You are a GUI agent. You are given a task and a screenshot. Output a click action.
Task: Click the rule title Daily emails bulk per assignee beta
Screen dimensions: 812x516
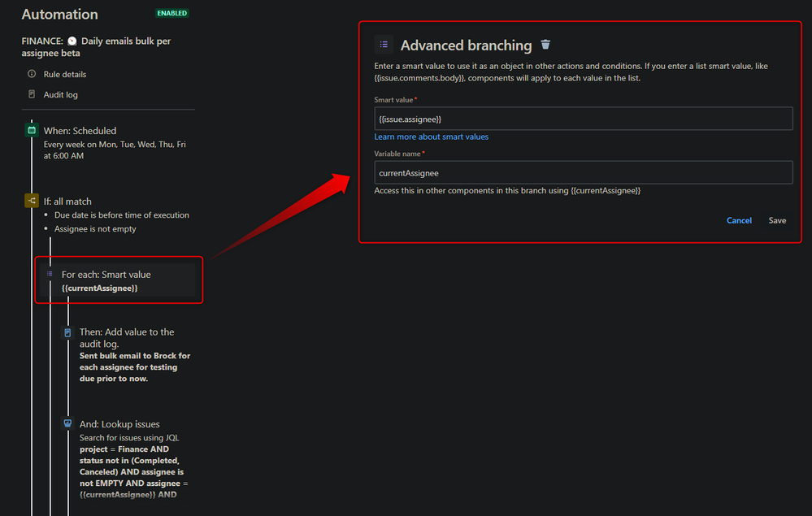[96, 47]
